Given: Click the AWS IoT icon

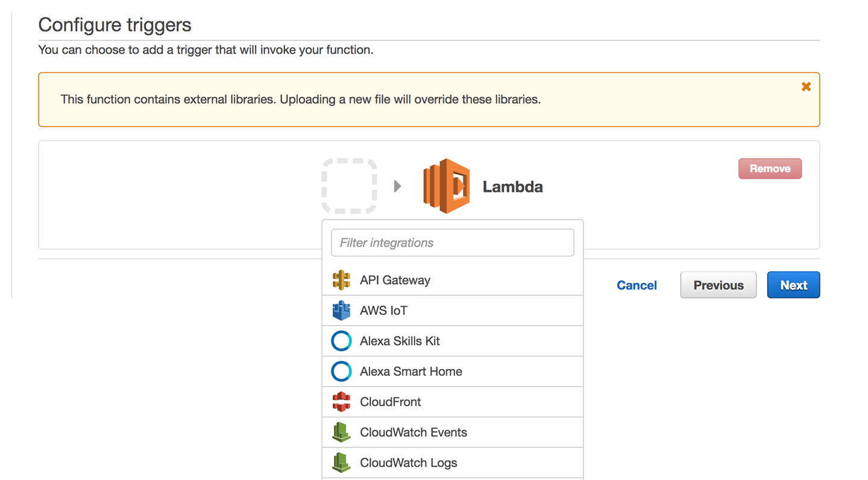Looking at the screenshot, I should click(341, 311).
